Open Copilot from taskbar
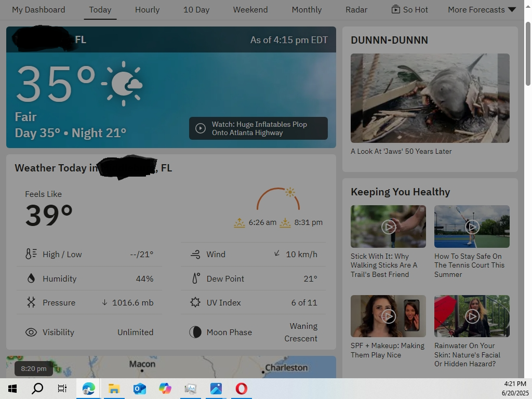532x399 pixels. pos(165,389)
